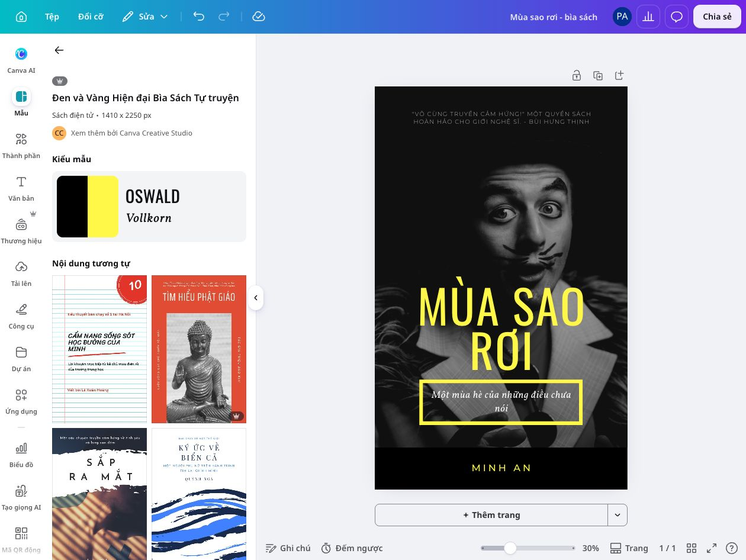
Task: Apply the Oswald Vollkorn font style
Action: pyautogui.click(x=153, y=207)
